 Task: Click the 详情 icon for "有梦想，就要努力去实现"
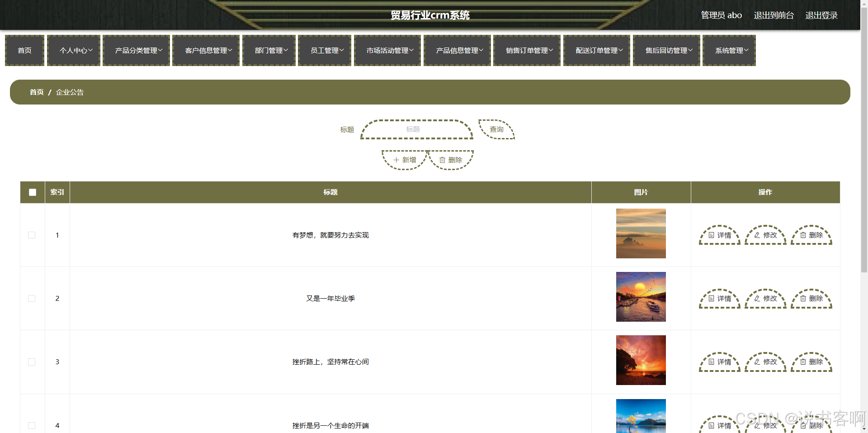point(712,235)
